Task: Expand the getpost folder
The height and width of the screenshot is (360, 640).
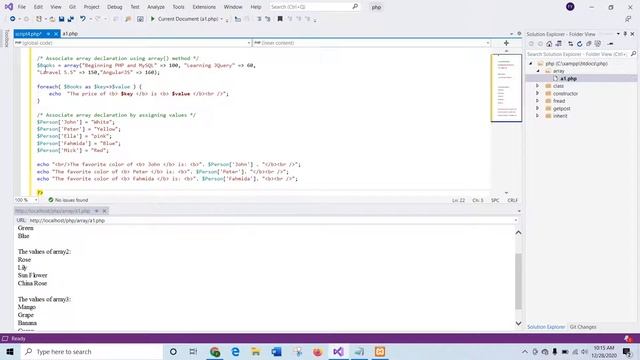Action: [x=538, y=108]
